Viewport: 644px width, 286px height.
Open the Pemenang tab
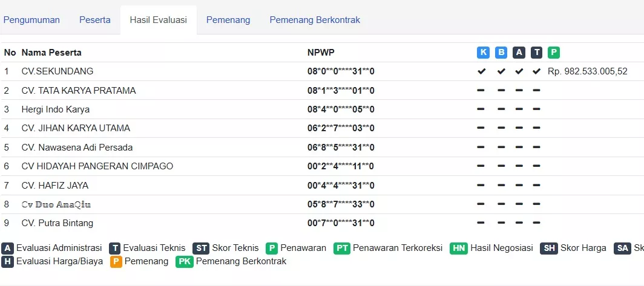pos(228,20)
